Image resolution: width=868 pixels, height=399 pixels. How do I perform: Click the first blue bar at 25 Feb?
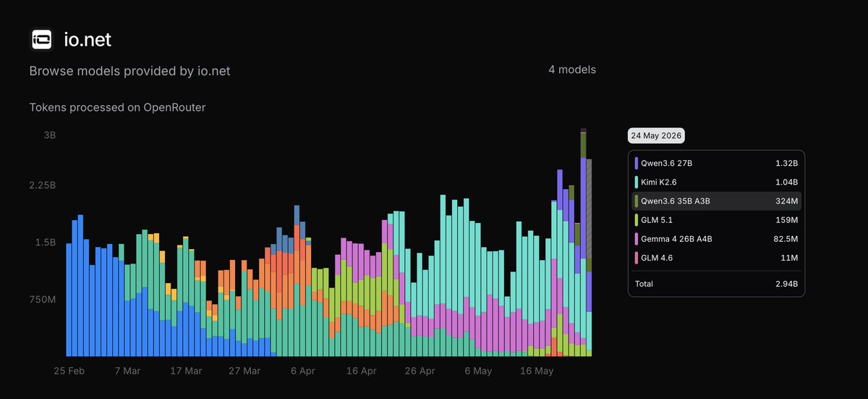tap(69, 300)
